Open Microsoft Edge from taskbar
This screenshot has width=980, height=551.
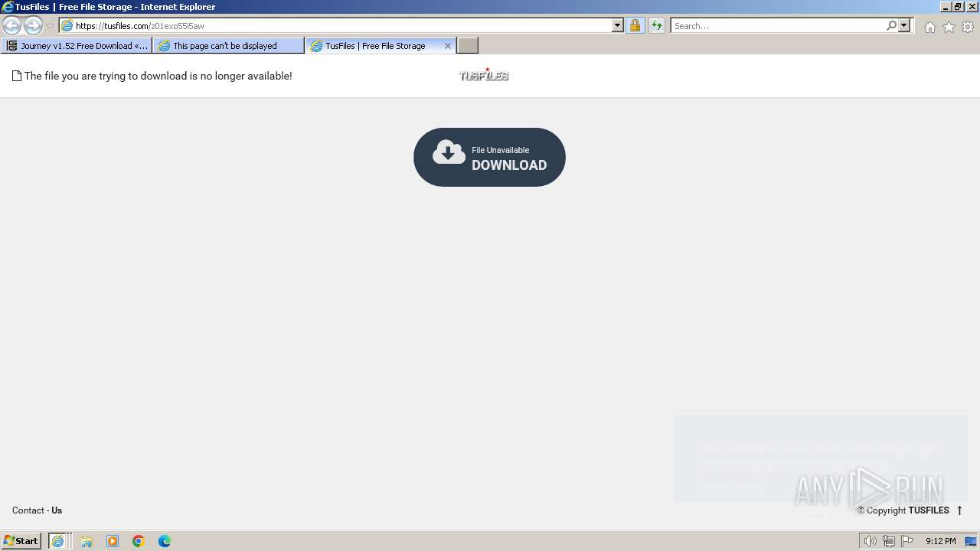pyautogui.click(x=165, y=541)
